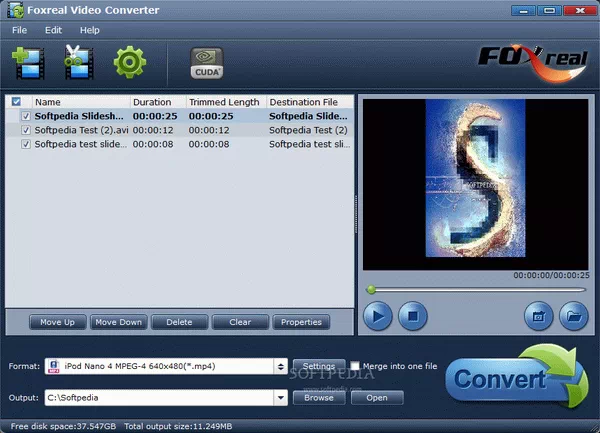The height and width of the screenshot is (433, 600).
Task: Enable Merge into one file
Action: pos(355,366)
